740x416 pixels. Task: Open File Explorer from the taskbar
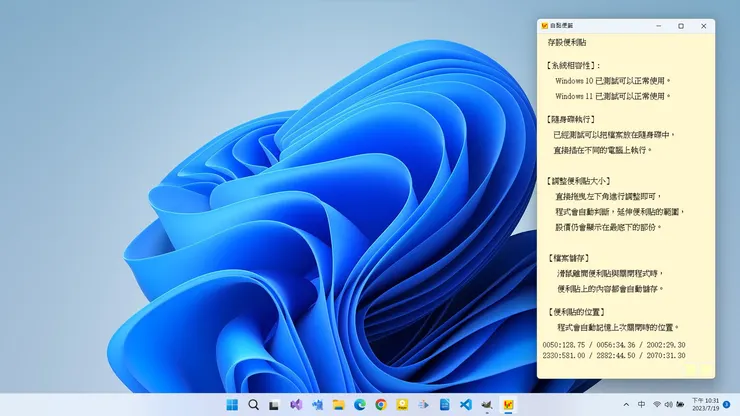(x=339, y=405)
